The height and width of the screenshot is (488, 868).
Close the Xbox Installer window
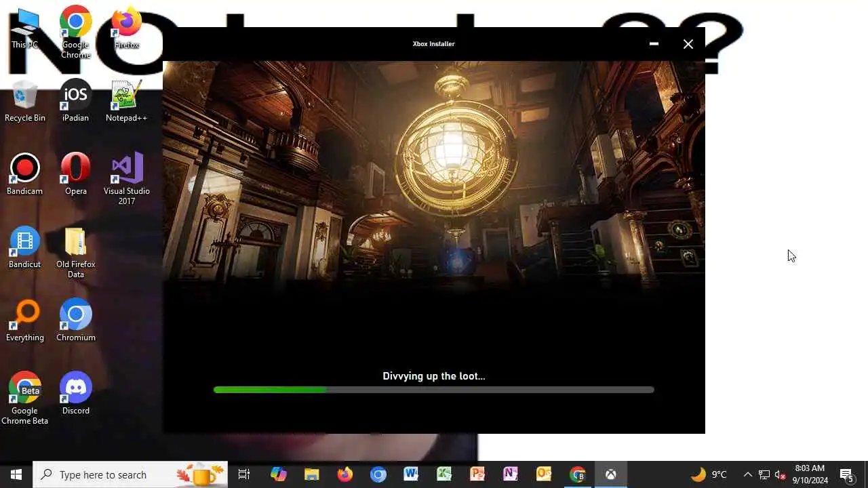click(688, 44)
